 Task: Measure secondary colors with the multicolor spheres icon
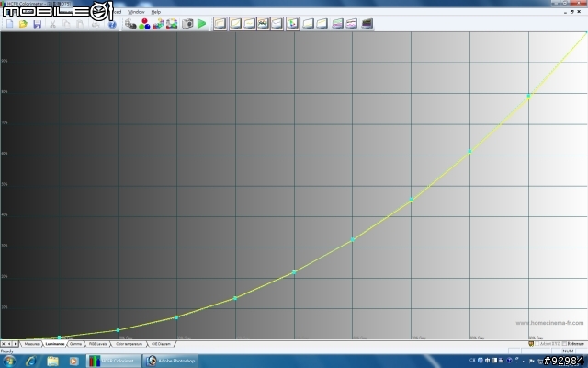158,24
